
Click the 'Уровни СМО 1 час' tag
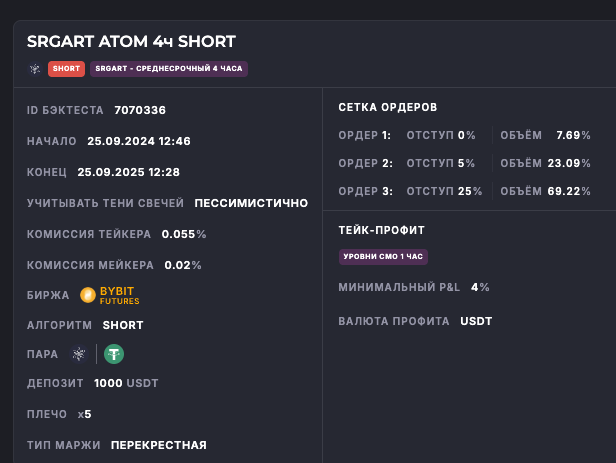click(384, 257)
